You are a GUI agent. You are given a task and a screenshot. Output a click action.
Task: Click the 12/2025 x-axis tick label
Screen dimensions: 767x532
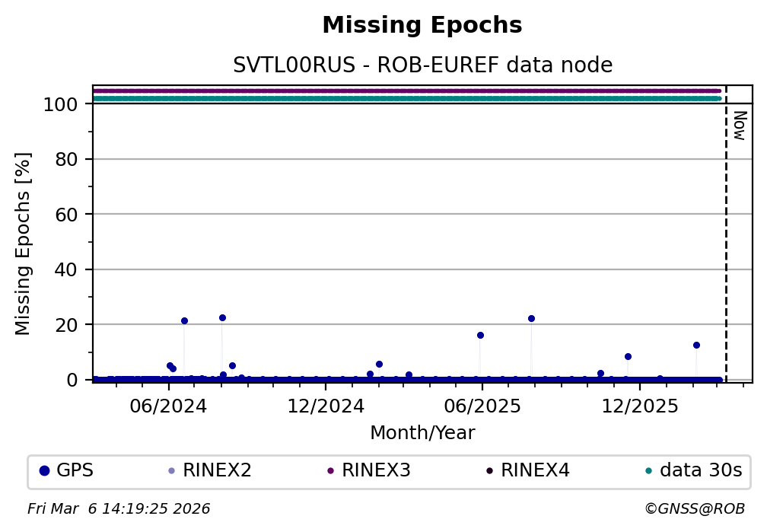point(639,406)
